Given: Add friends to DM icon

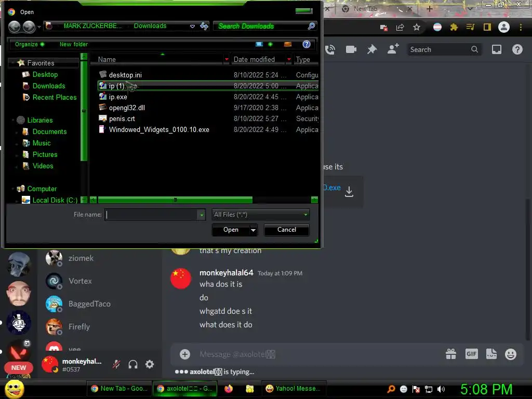Looking at the screenshot, I should point(393,49).
